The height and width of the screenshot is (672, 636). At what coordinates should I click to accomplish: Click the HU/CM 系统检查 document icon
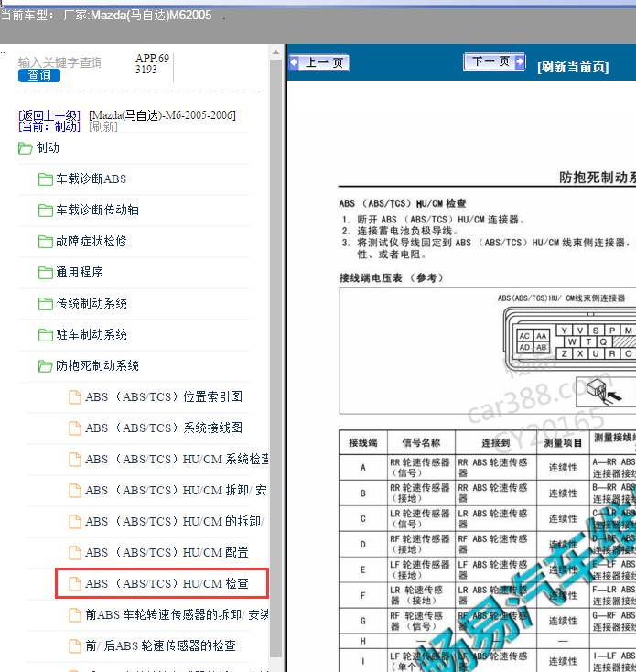pyautogui.click(x=75, y=460)
